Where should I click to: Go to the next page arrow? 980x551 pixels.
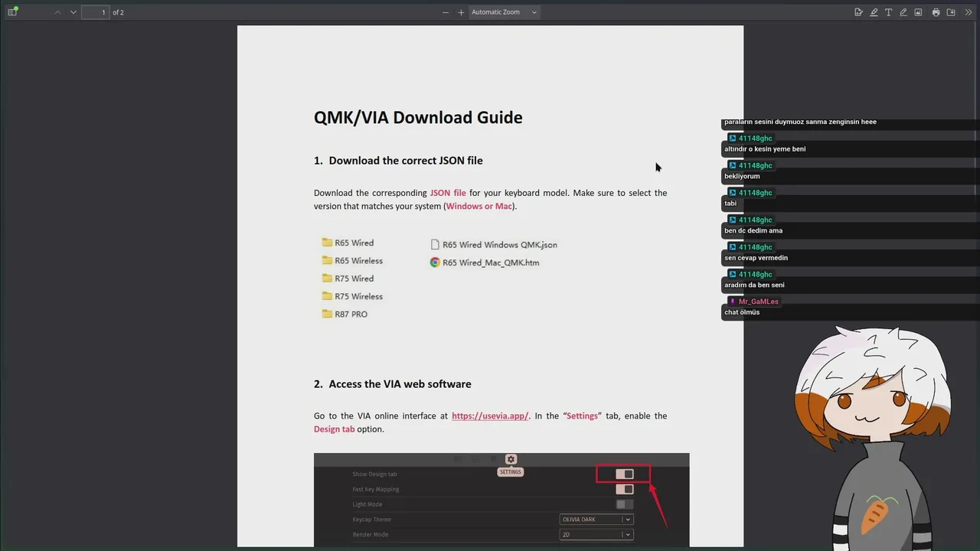[73, 12]
